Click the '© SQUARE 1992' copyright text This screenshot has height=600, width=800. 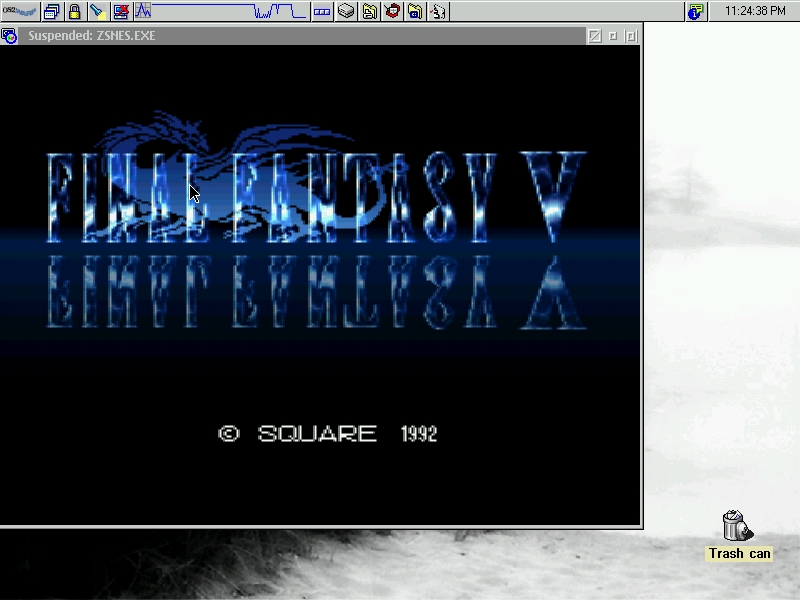click(328, 434)
